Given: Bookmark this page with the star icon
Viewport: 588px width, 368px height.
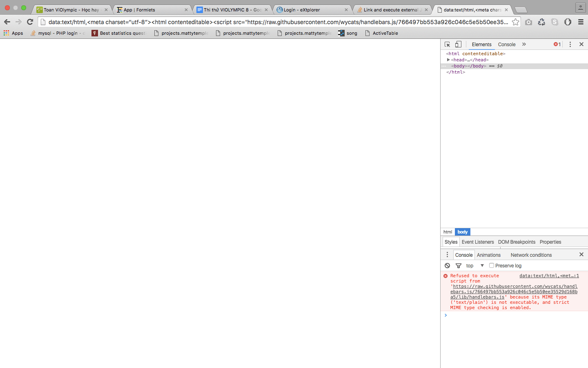Looking at the screenshot, I should (x=516, y=22).
